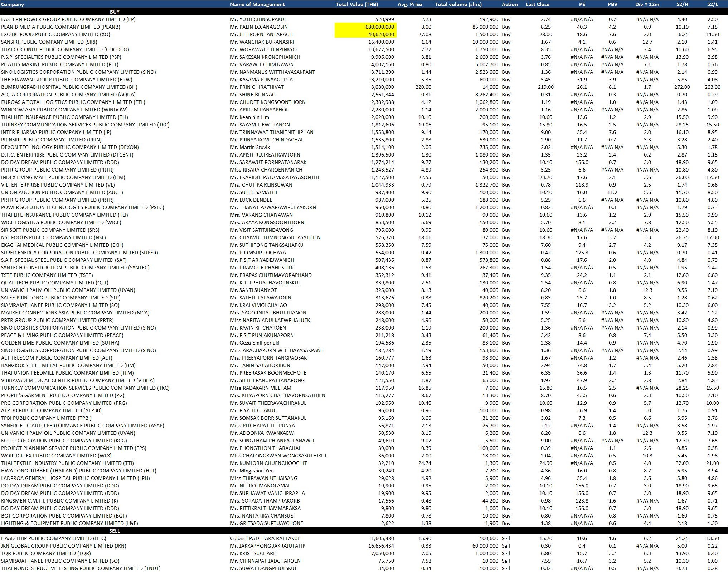This screenshot has height=572, width=728.
Task: Click the Name of Management header
Action: coord(257,4)
